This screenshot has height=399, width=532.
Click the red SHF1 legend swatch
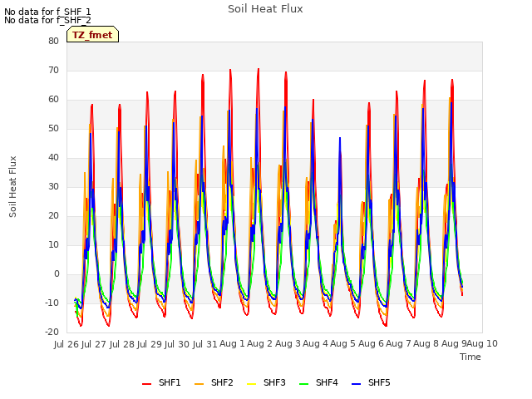click(146, 384)
